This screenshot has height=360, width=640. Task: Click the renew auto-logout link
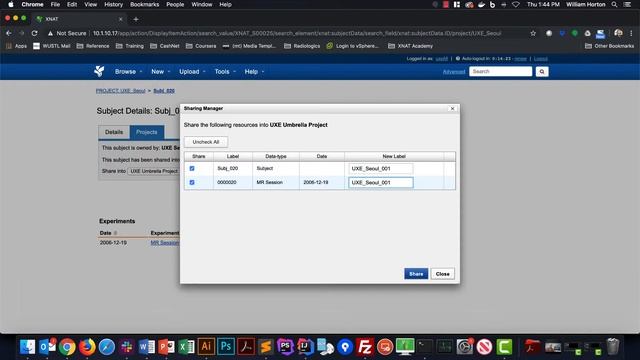pyautogui.click(x=520, y=59)
